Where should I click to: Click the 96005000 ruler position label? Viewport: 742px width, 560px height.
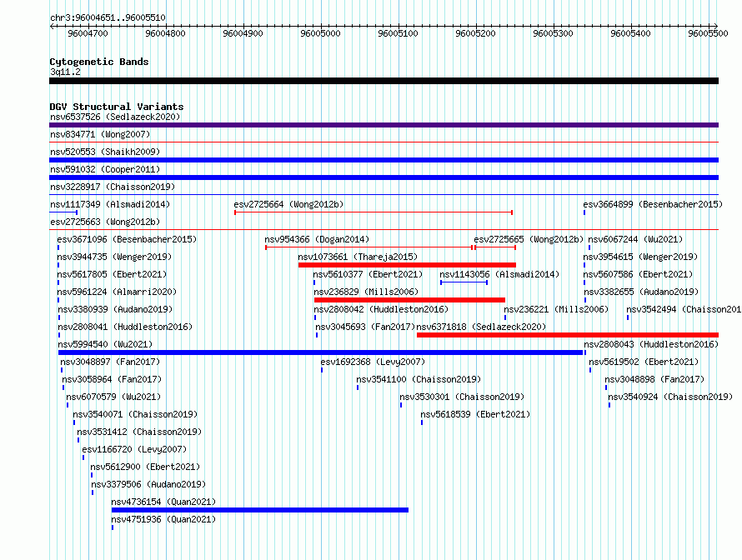[x=320, y=33]
